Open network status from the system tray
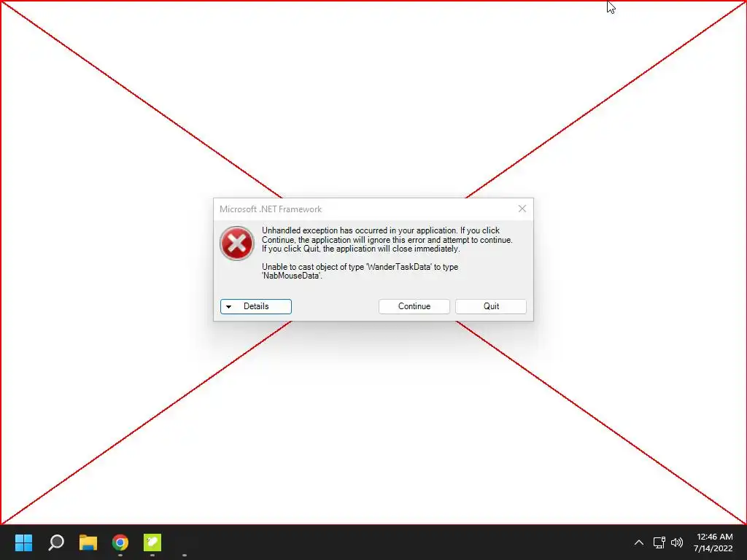The image size is (747, 560). coord(659,542)
